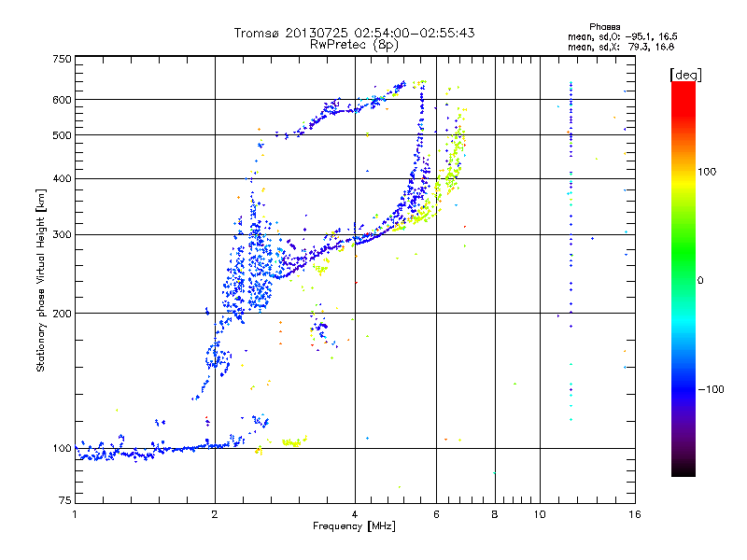Click the y-axis tick label '600'
Image resolution: width=747 pixels, height=560 pixels.
63,100
